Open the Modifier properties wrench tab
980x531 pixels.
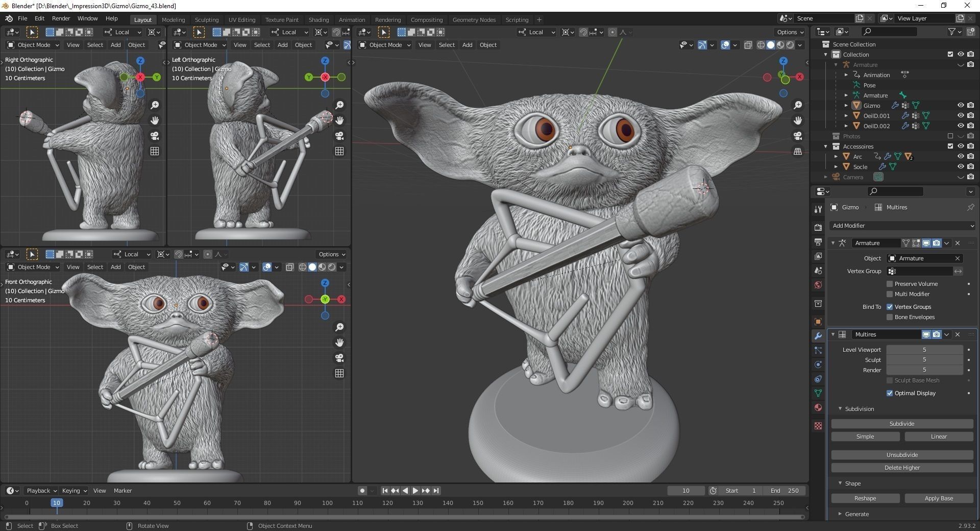(x=818, y=336)
